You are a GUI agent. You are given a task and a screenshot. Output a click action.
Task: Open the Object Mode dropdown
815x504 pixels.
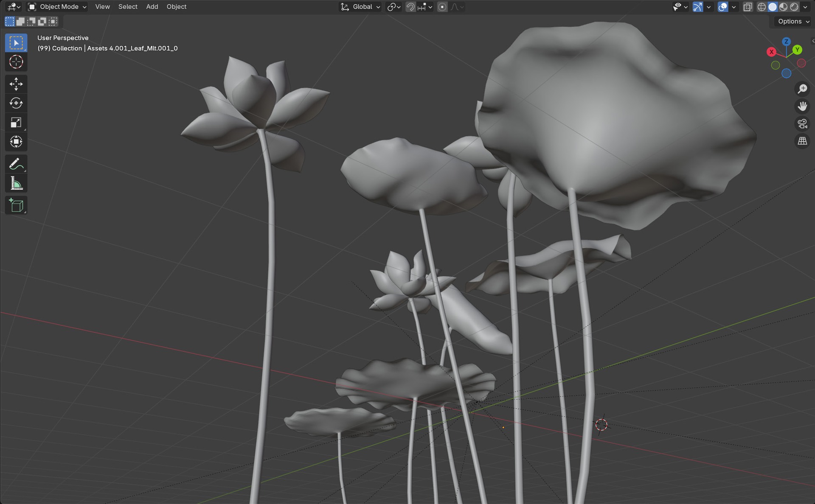[x=57, y=7]
